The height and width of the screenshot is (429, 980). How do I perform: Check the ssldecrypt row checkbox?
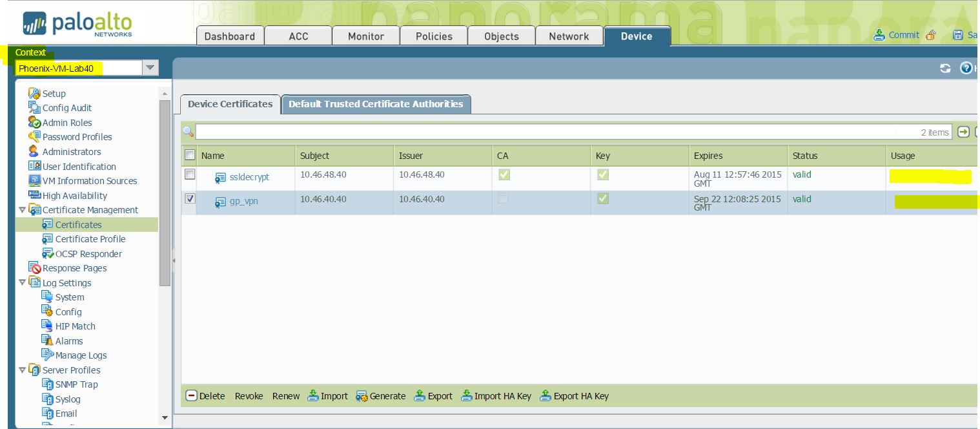pos(190,174)
